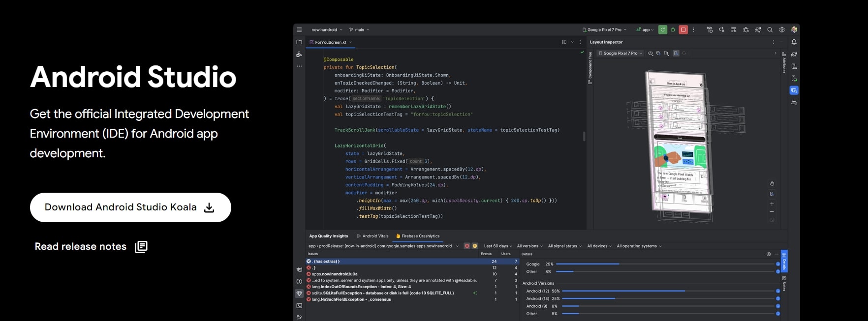Open IDE settings gear in top toolbar
Image resolution: width=868 pixels, height=321 pixels.
pos(782,29)
